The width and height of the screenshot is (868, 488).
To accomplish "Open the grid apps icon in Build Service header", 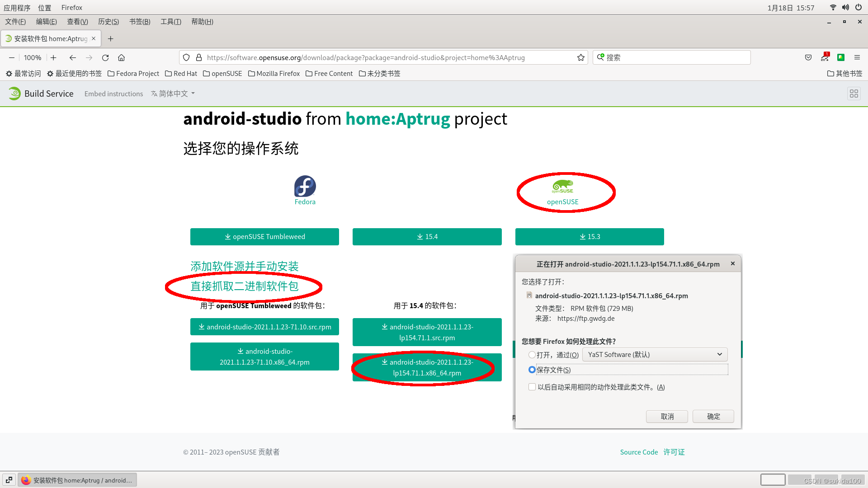I will click(x=854, y=94).
